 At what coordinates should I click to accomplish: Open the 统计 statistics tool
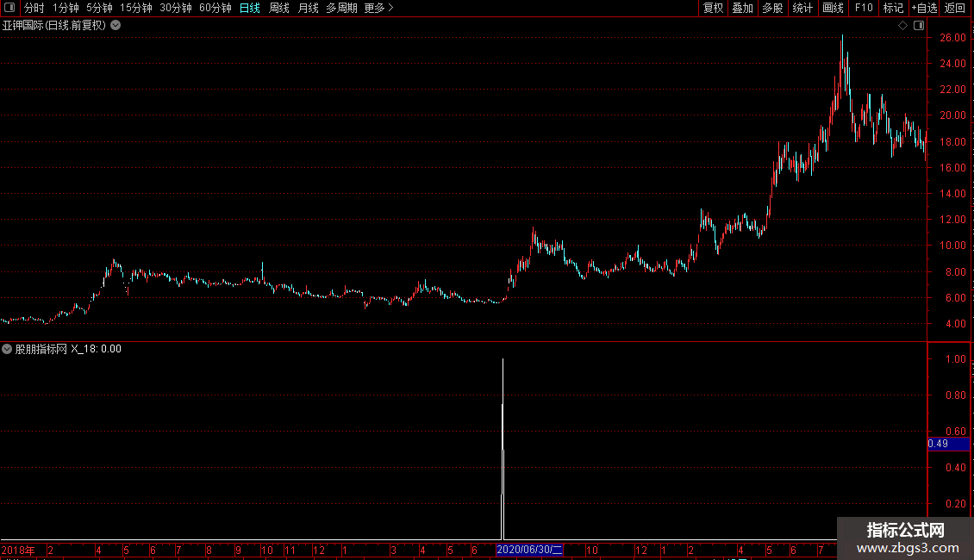(x=802, y=8)
